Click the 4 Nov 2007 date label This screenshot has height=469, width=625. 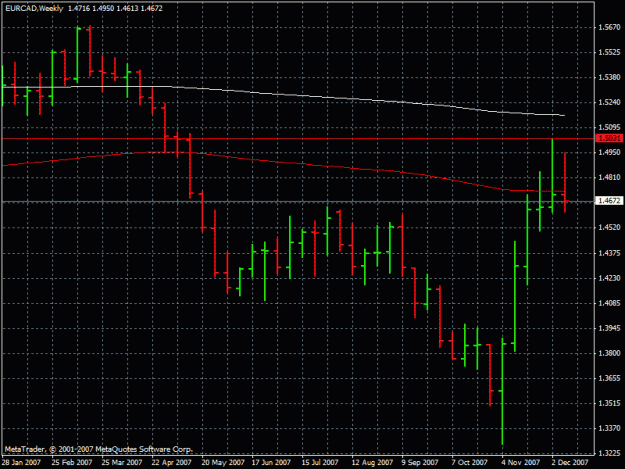coord(521,463)
